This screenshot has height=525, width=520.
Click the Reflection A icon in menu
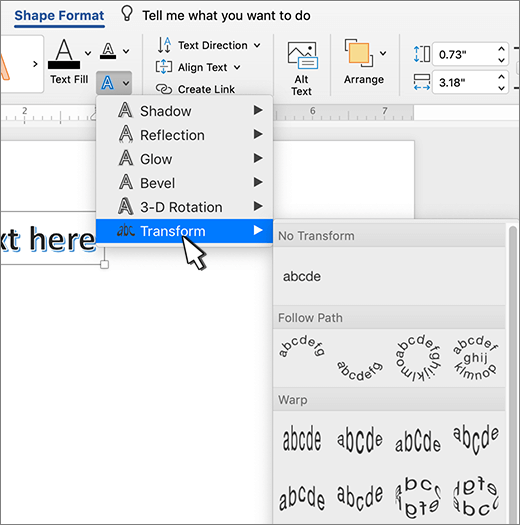(126, 134)
